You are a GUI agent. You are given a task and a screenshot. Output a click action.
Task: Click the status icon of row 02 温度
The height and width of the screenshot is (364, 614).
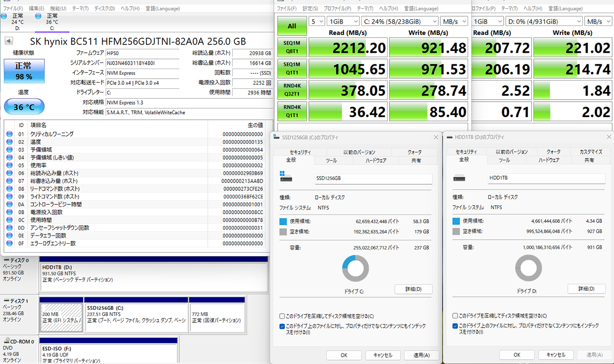(9, 142)
